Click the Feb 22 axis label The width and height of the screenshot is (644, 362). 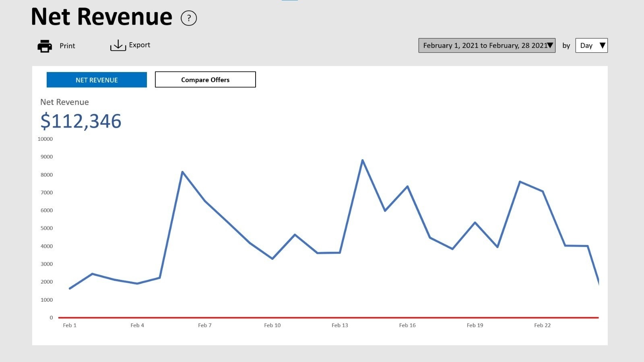[542, 325]
